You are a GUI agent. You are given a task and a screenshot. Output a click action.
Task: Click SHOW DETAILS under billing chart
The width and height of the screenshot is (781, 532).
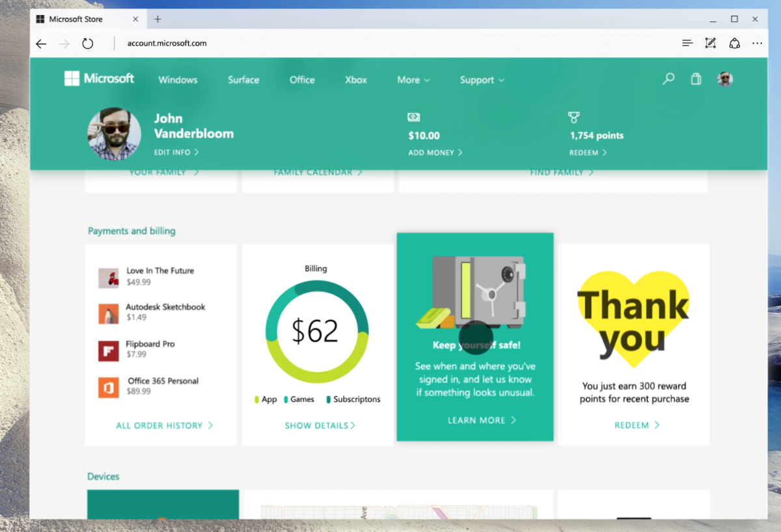click(x=320, y=425)
